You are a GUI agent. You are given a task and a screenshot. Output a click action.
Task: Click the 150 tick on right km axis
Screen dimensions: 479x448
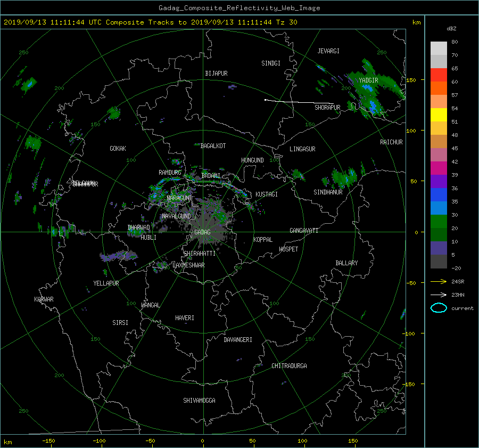411,80
